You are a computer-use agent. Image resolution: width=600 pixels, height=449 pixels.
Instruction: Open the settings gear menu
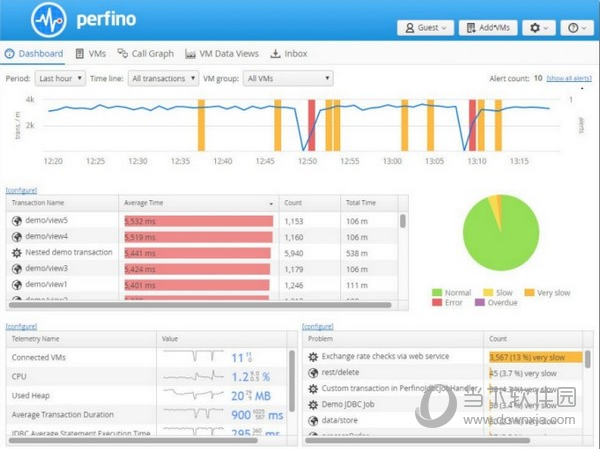click(x=539, y=28)
